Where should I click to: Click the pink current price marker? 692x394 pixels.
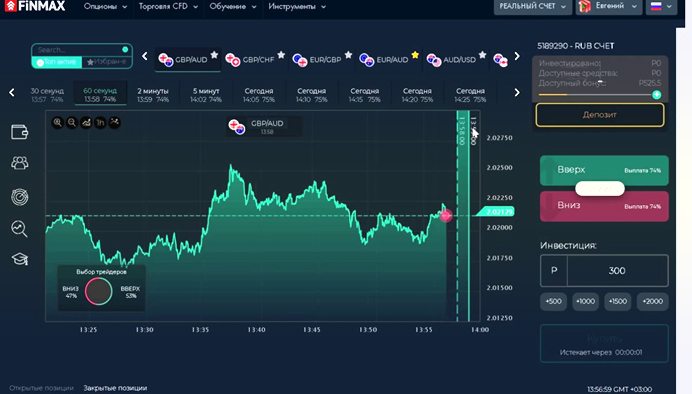point(446,215)
